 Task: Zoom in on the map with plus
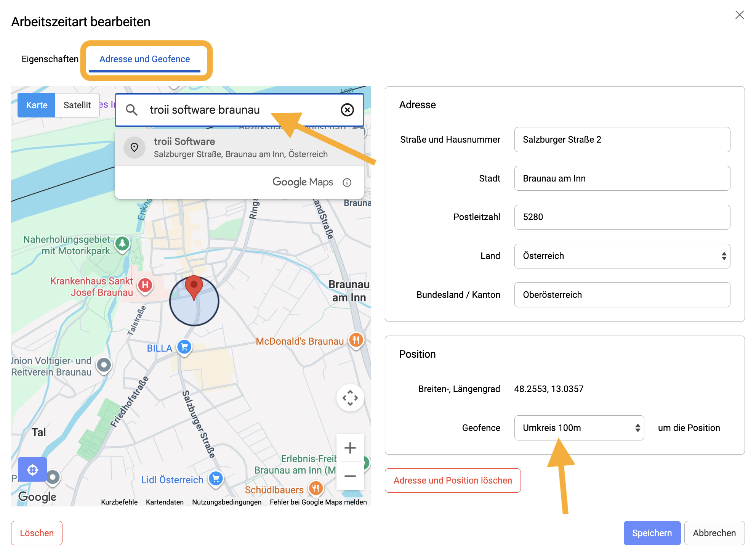coord(350,448)
